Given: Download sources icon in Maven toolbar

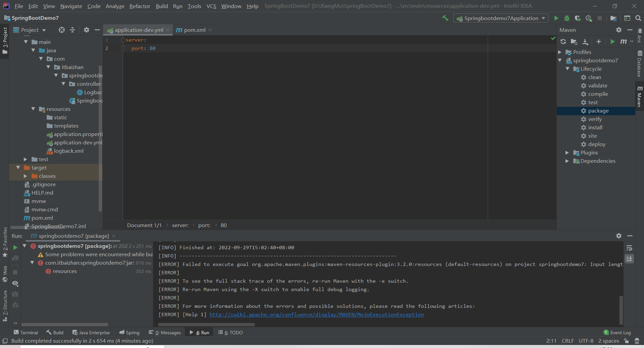Looking at the screenshot, I should click(x=585, y=42).
